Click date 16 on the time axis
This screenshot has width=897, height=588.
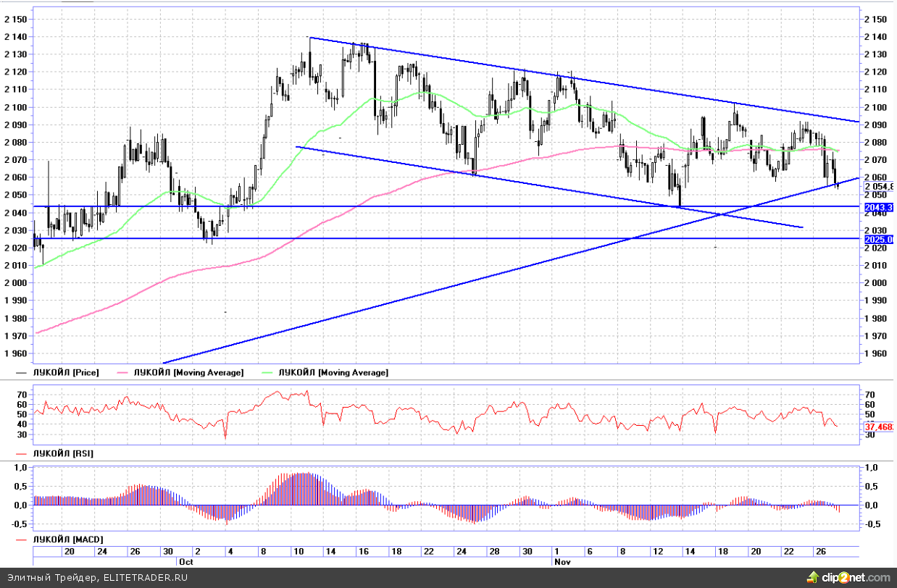tap(363, 552)
